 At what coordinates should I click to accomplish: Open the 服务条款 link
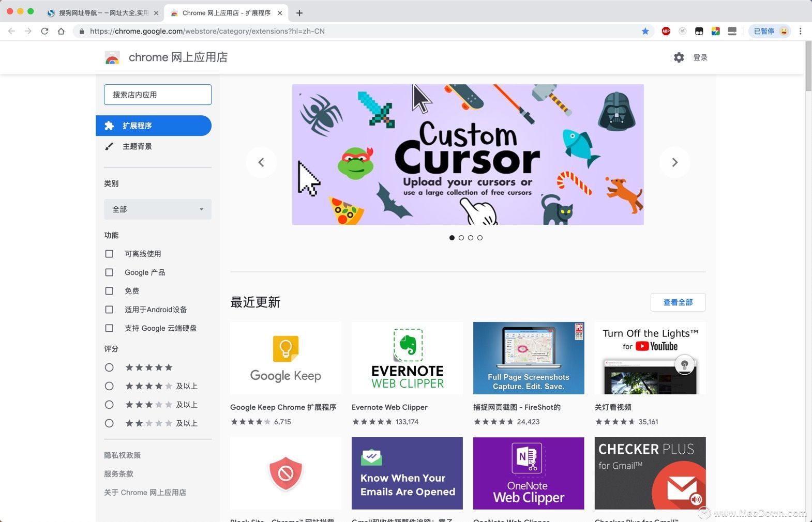[x=119, y=474]
